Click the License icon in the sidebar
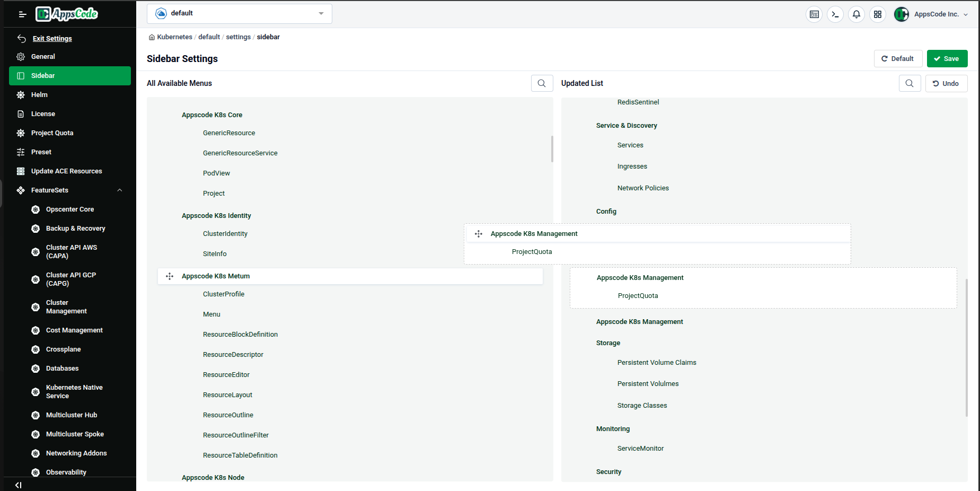Viewport: 980px width, 491px height. [x=20, y=113]
